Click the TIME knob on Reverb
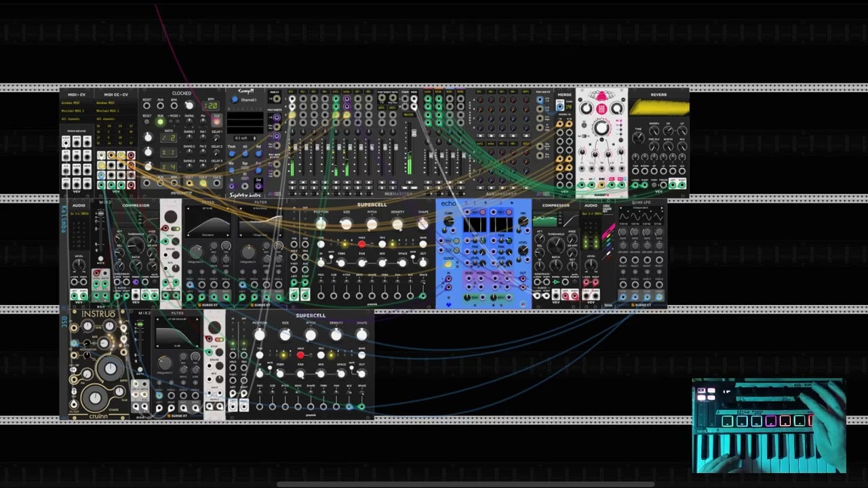Image resolution: width=868 pixels, height=488 pixels. (x=638, y=138)
